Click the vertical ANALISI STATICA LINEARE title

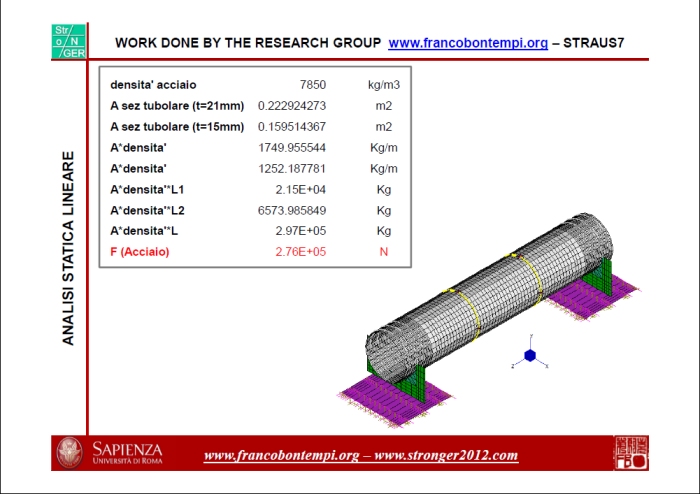pos(68,249)
